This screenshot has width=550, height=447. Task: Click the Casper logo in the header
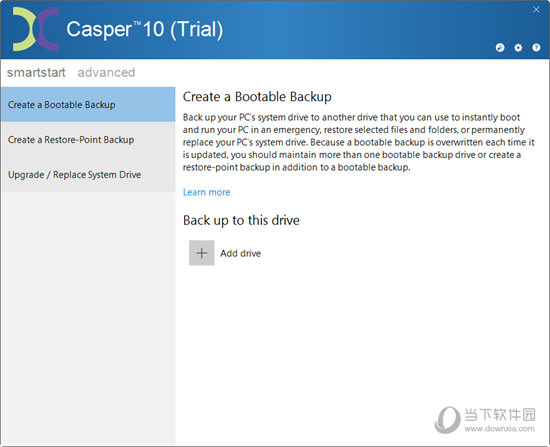pyautogui.click(x=36, y=29)
